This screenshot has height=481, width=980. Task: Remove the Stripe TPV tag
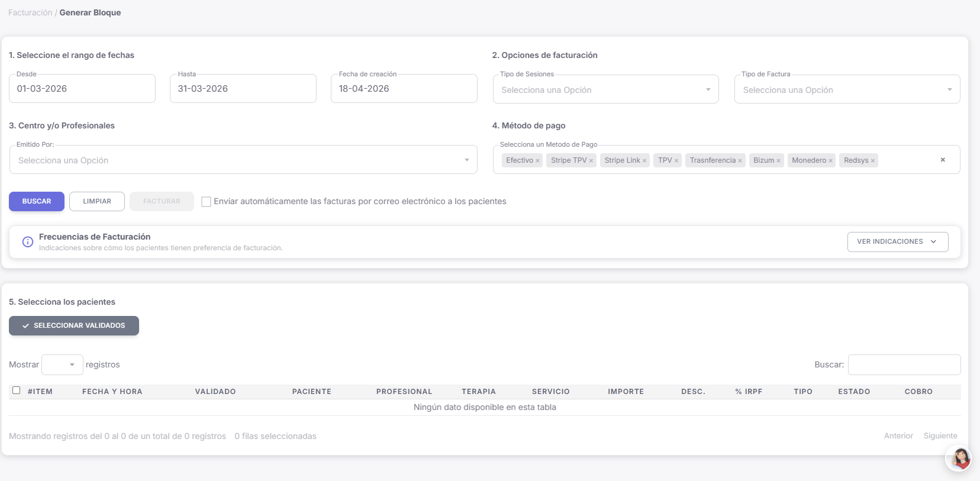pyautogui.click(x=591, y=161)
